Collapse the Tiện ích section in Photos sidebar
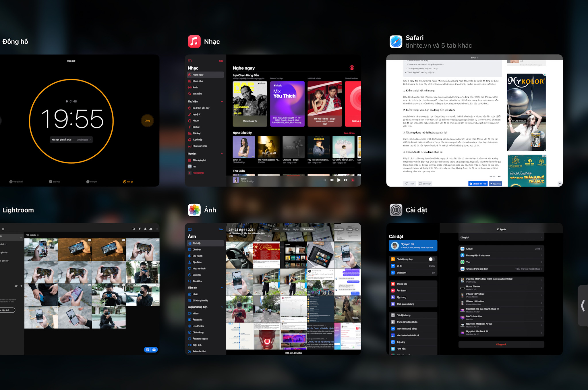This screenshot has width=588, height=390. (222, 288)
